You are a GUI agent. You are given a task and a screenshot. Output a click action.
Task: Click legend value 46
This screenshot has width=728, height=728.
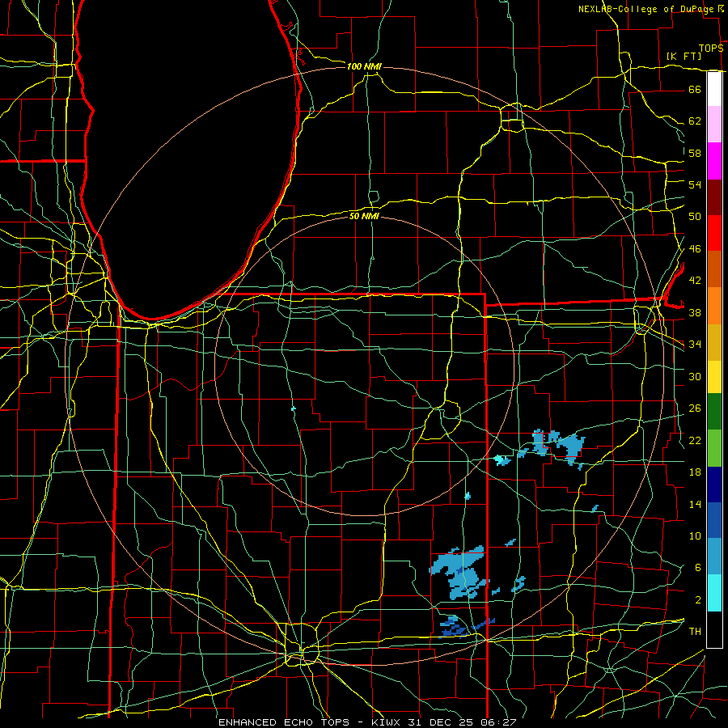pos(695,249)
